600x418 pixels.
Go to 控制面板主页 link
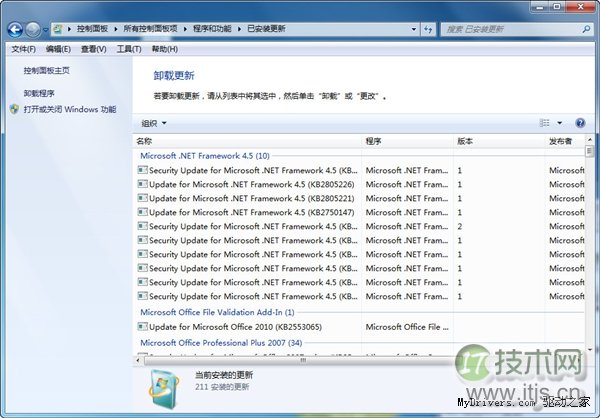click(47, 70)
